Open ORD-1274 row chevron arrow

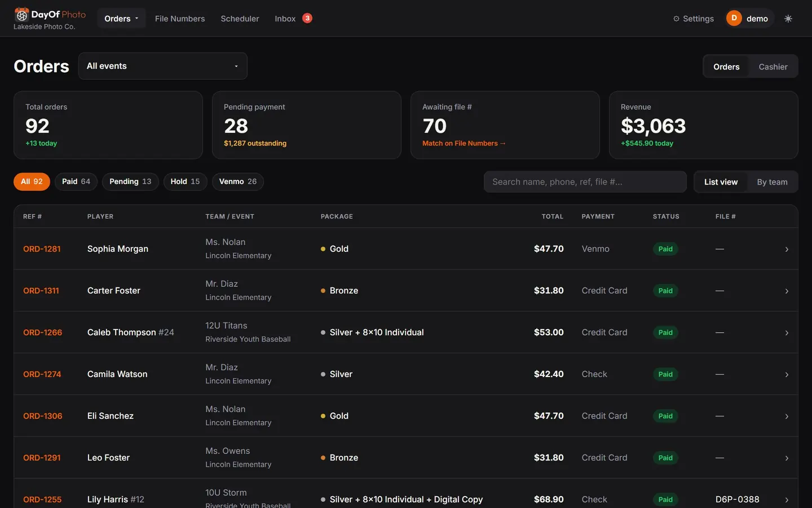[787, 375]
